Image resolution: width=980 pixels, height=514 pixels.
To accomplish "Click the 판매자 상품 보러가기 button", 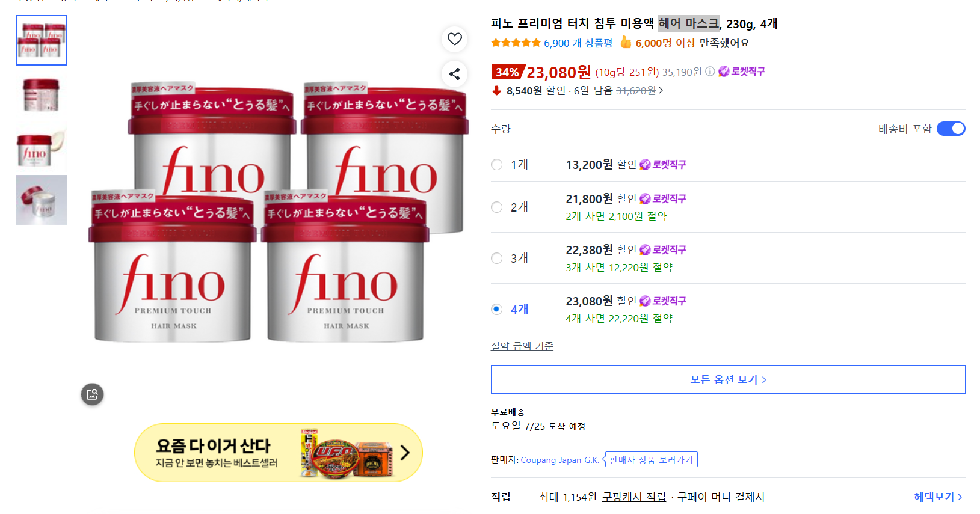I will pos(650,460).
